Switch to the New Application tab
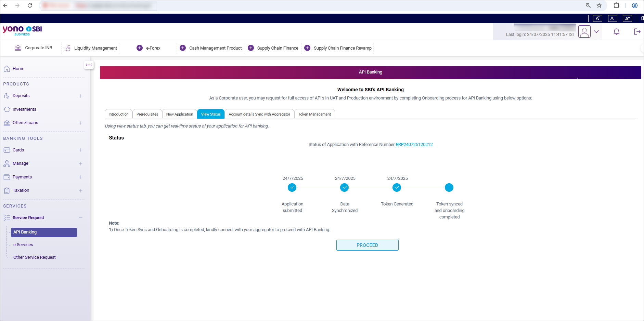 click(x=180, y=114)
